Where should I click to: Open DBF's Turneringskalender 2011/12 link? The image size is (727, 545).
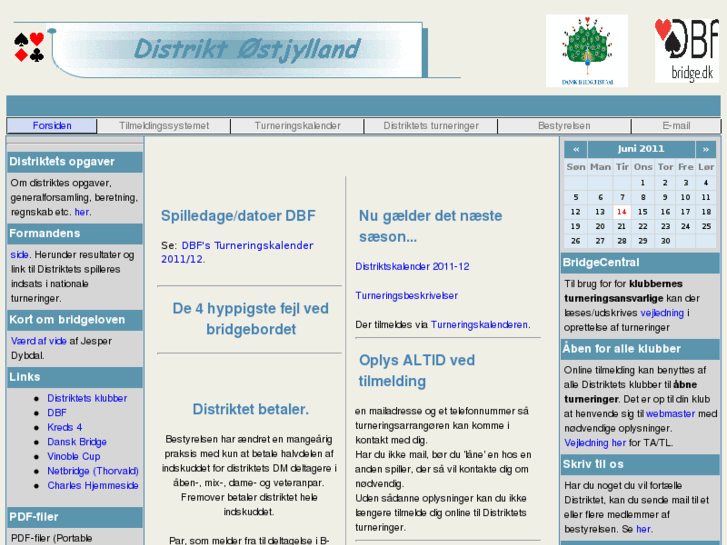click(x=237, y=252)
